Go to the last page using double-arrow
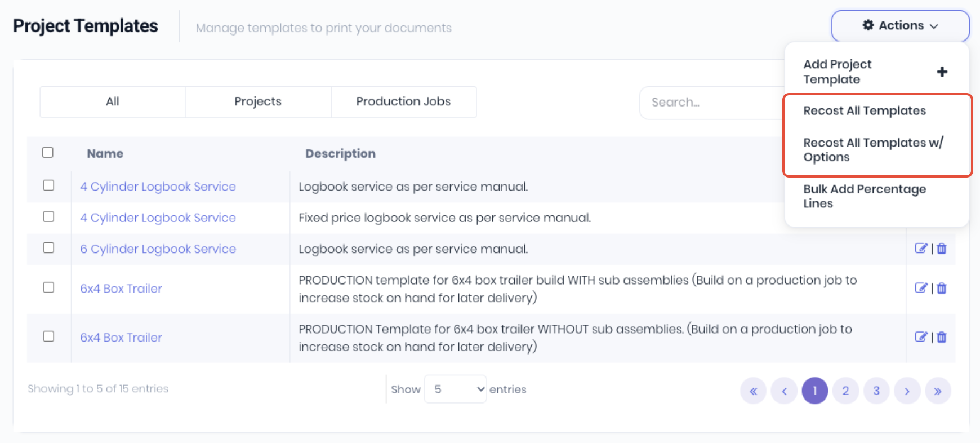 point(938,391)
